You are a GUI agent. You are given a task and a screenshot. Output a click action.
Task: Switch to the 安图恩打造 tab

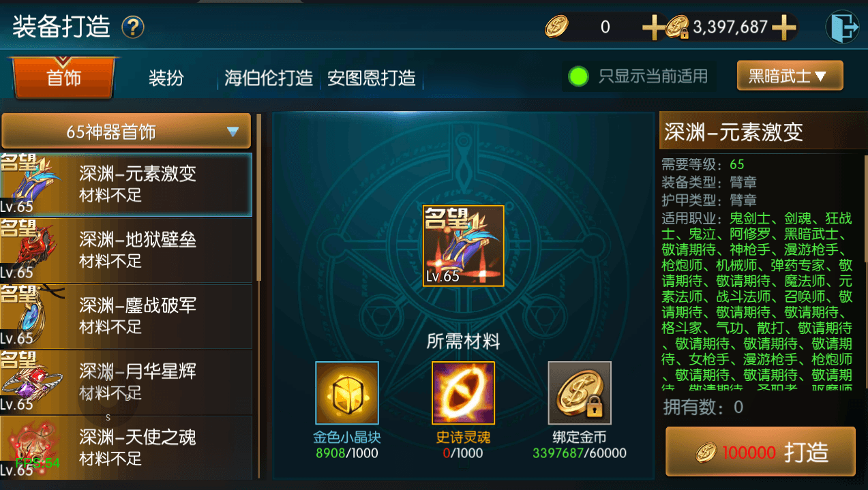point(372,78)
